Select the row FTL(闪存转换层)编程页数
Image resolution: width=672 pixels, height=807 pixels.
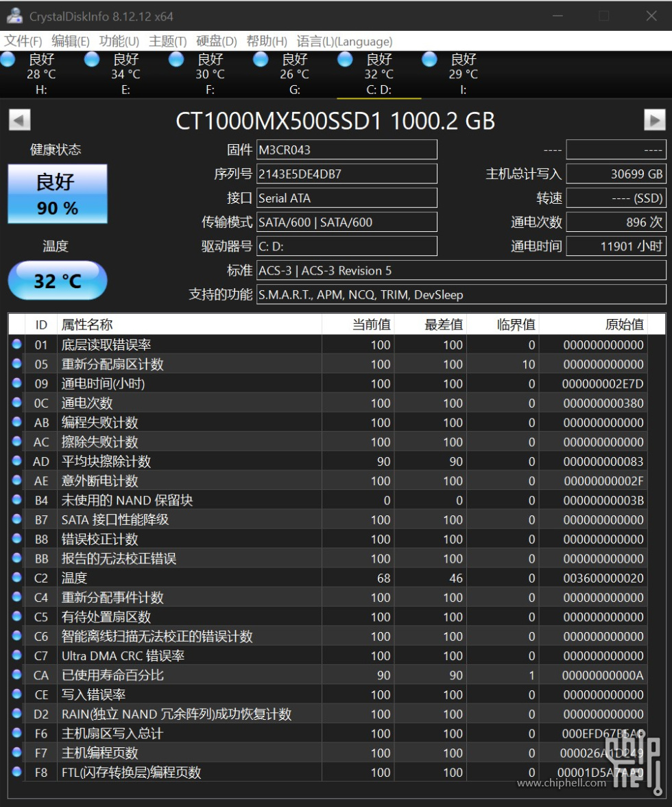328,772
